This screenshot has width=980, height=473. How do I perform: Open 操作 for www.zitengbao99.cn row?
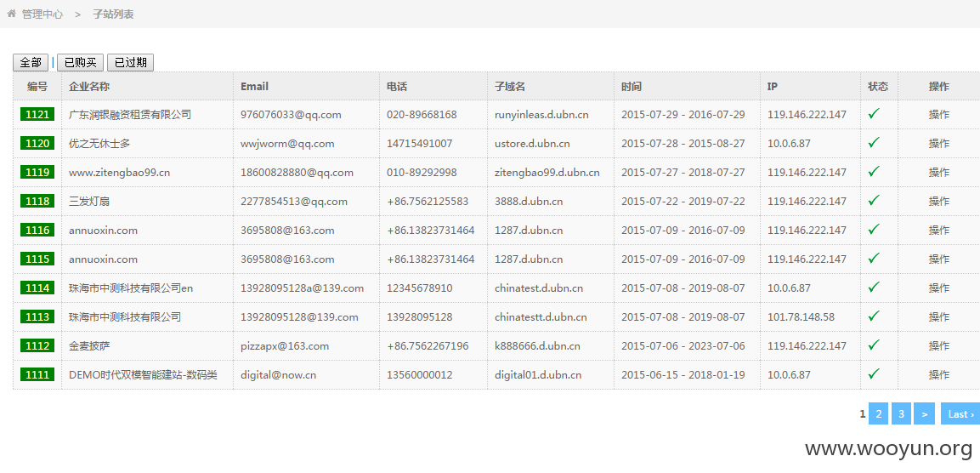click(x=938, y=172)
